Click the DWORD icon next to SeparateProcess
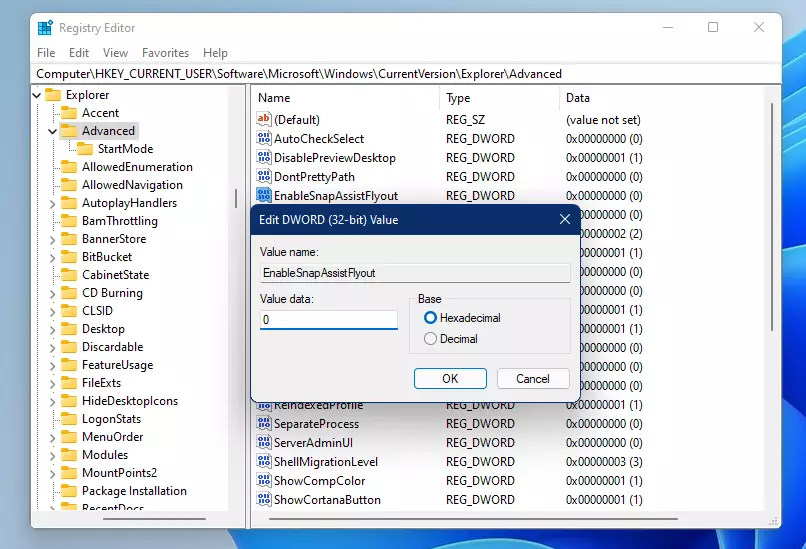806x549 pixels. coord(264,424)
